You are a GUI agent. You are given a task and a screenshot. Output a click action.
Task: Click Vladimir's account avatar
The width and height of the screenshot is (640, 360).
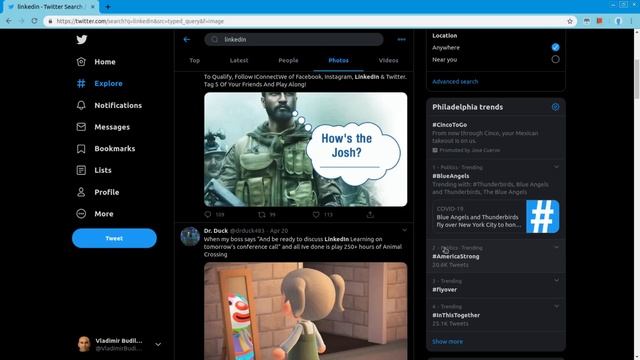84,344
